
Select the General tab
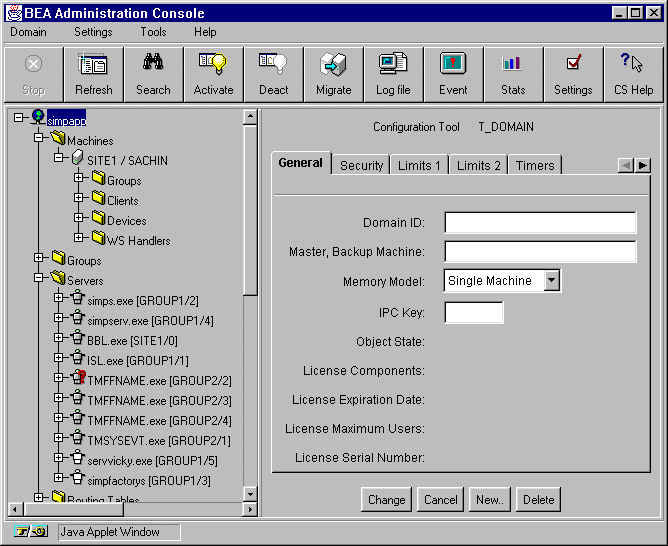click(x=300, y=163)
